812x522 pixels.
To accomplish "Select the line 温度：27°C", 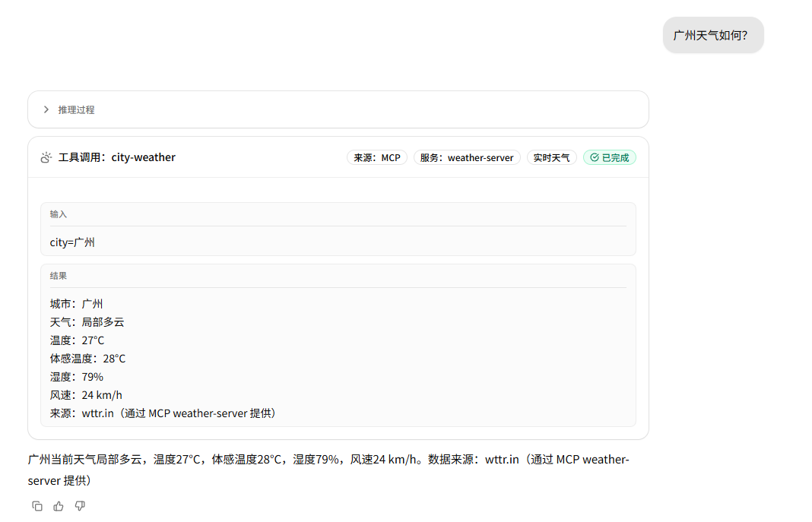I will [77, 340].
